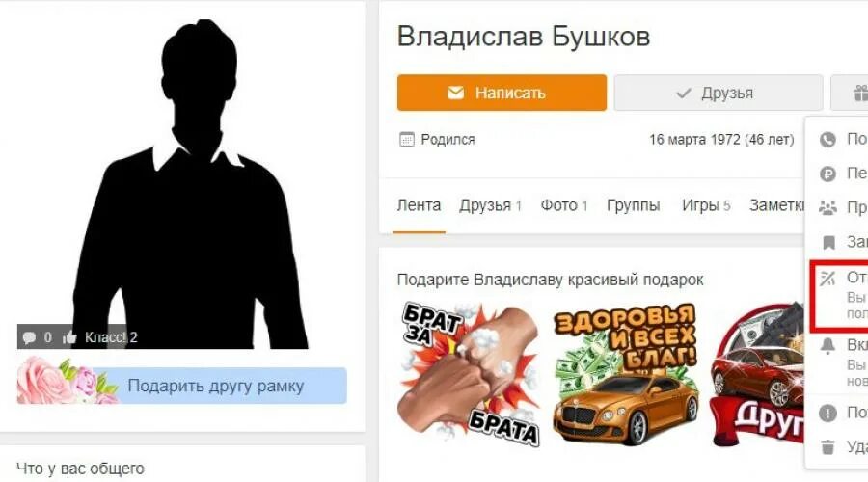Open the Друзья status dropdown button

[718, 93]
